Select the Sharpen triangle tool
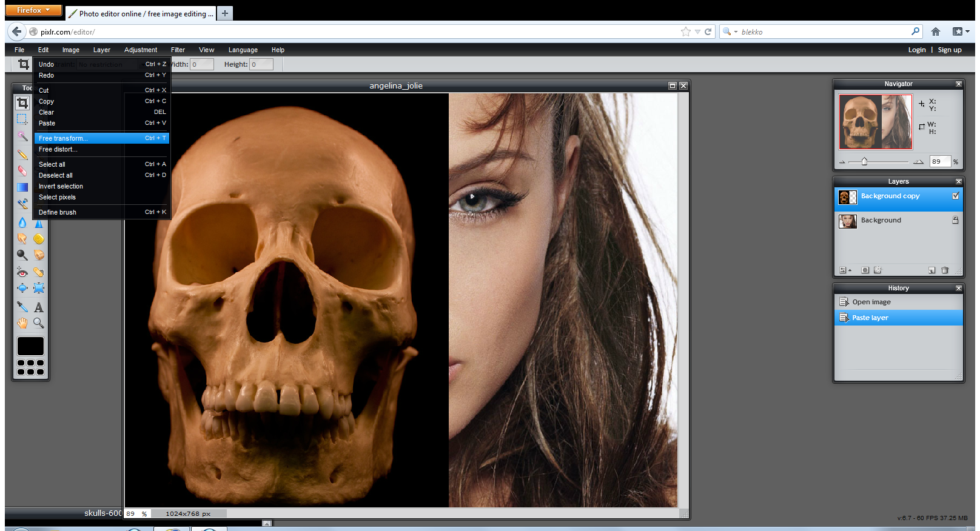980x531 pixels. pyautogui.click(x=39, y=224)
